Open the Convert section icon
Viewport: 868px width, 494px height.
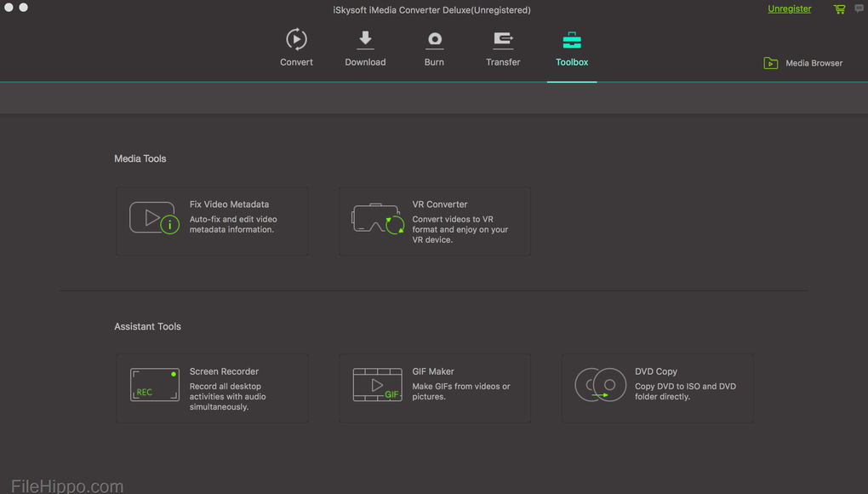(x=296, y=40)
